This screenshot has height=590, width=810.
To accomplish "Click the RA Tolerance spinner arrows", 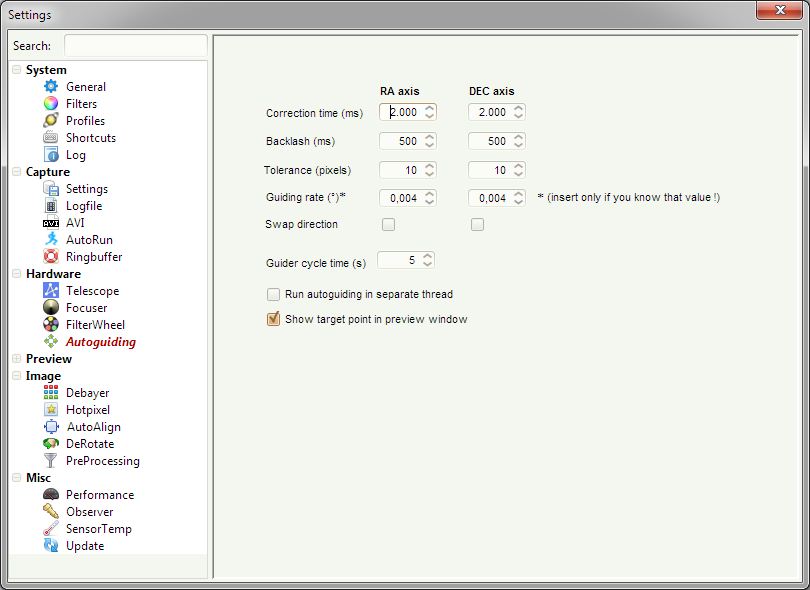I will pos(429,170).
